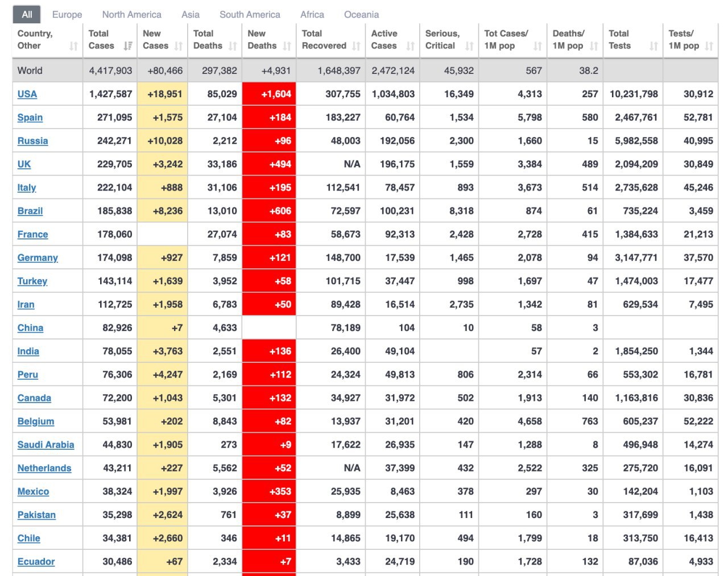The image size is (728, 576).
Task: Sort by New Deaths column arrows
Action: [x=287, y=46]
